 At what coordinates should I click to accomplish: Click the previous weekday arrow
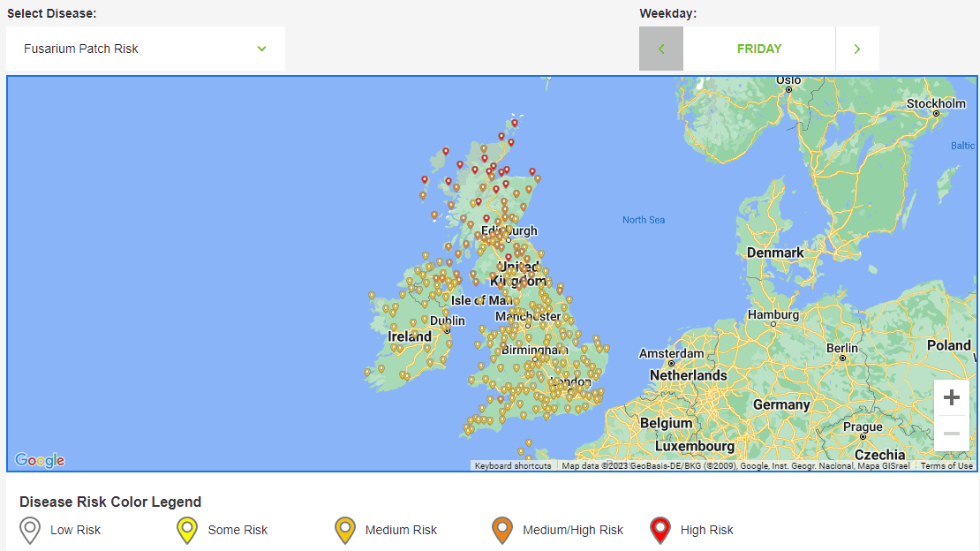click(x=660, y=49)
